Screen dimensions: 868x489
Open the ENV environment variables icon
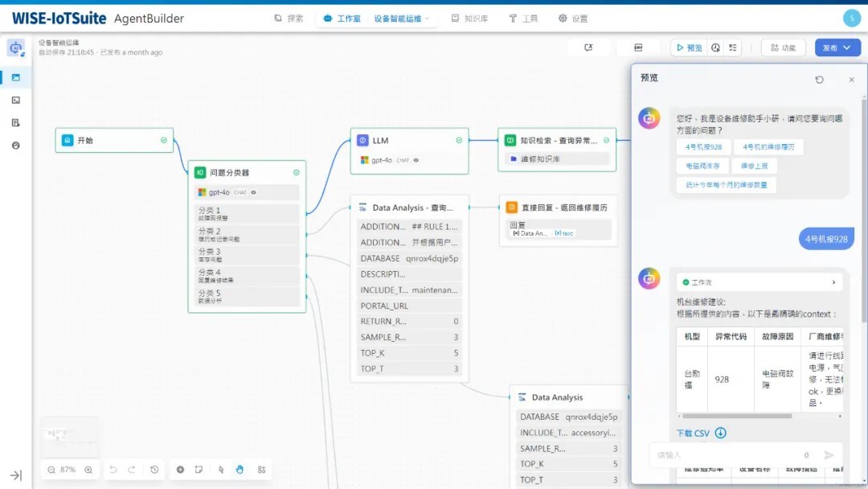tap(638, 47)
